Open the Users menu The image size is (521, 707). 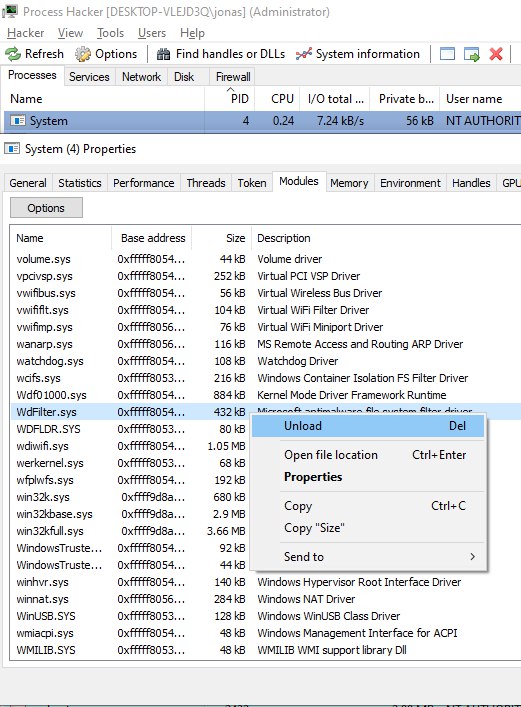tap(152, 33)
